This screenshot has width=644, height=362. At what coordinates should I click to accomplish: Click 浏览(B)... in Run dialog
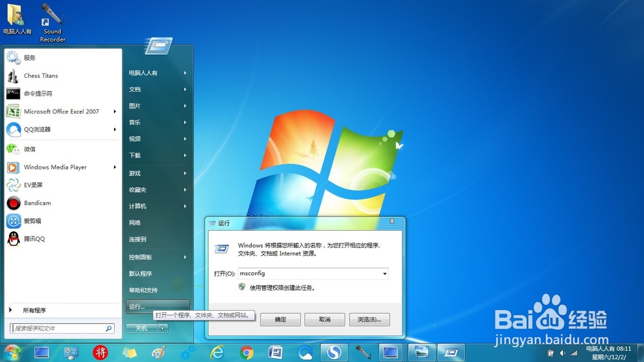(369, 319)
